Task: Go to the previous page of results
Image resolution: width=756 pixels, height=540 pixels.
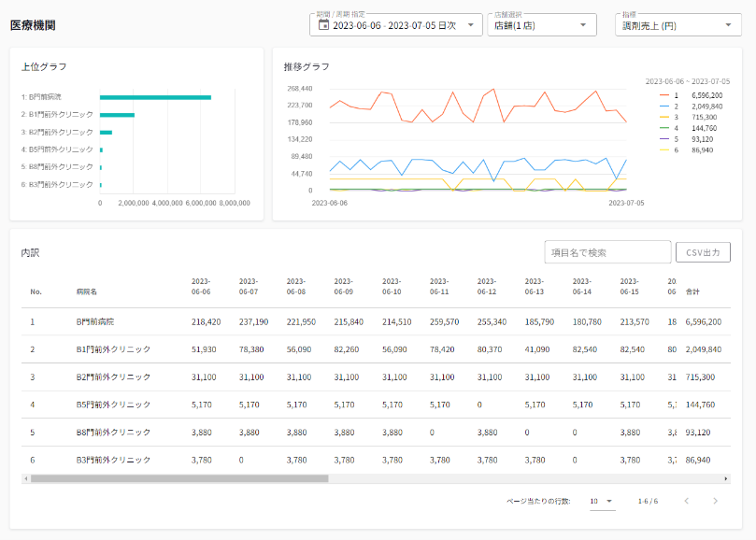Action: tap(687, 502)
